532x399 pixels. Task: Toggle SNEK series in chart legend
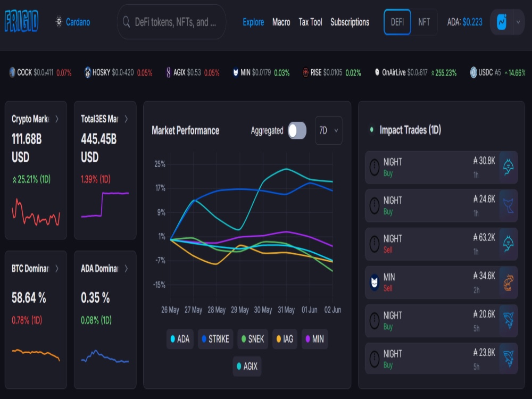(x=253, y=339)
